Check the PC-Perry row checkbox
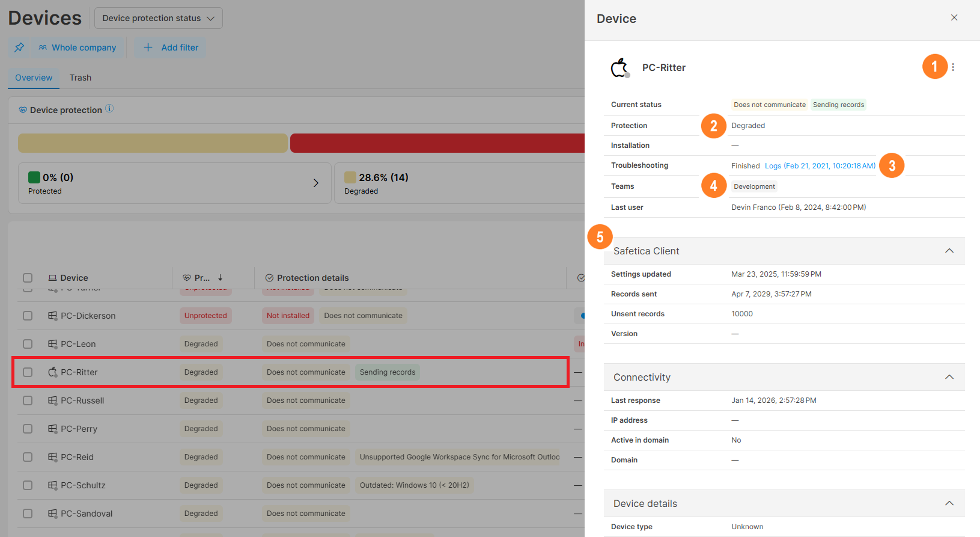The width and height of the screenshot is (980, 537). [28, 429]
